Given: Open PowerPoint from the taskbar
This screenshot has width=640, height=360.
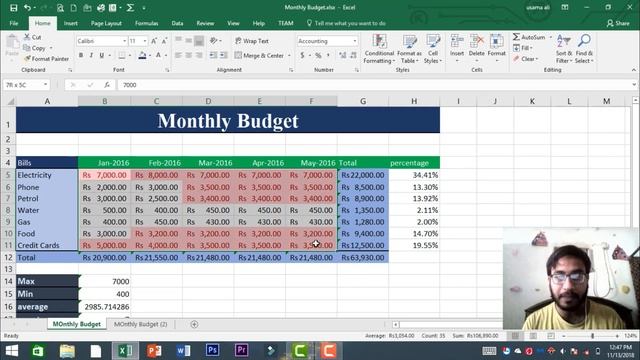Looking at the screenshot, I should click(154, 351).
